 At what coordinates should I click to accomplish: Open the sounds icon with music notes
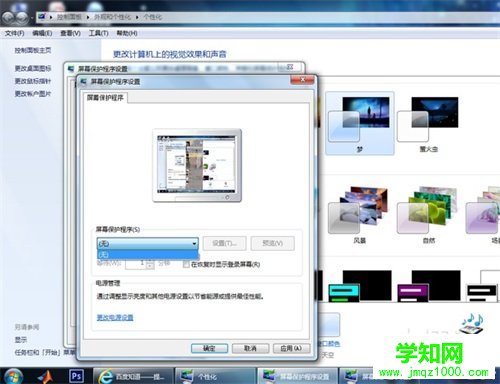click(x=472, y=323)
